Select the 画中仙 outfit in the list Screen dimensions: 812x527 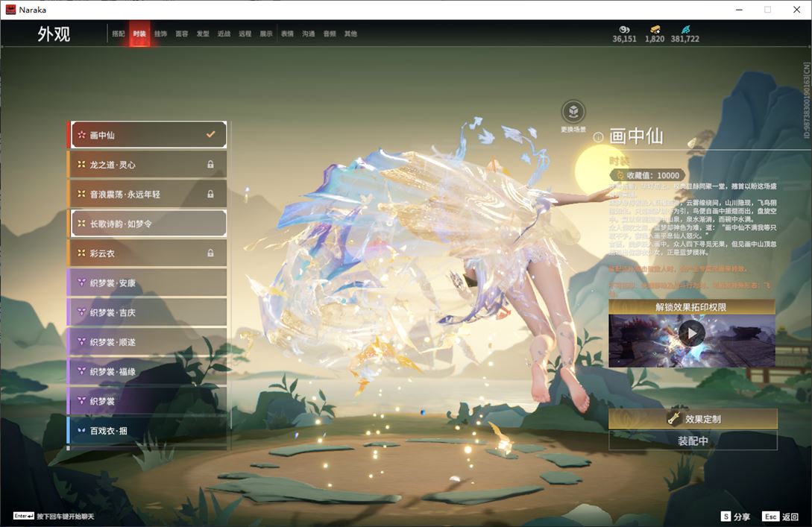tap(148, 135)
